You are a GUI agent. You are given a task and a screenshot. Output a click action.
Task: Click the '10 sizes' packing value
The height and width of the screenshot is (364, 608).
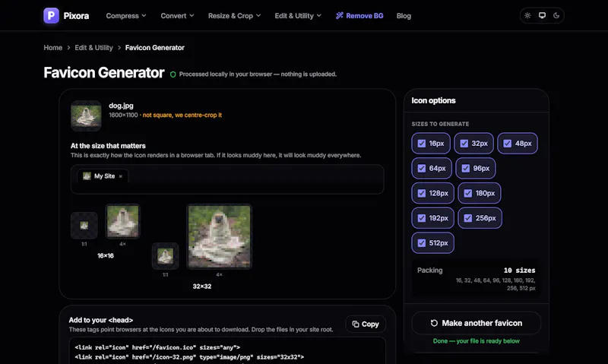click(x=519, y=271)
